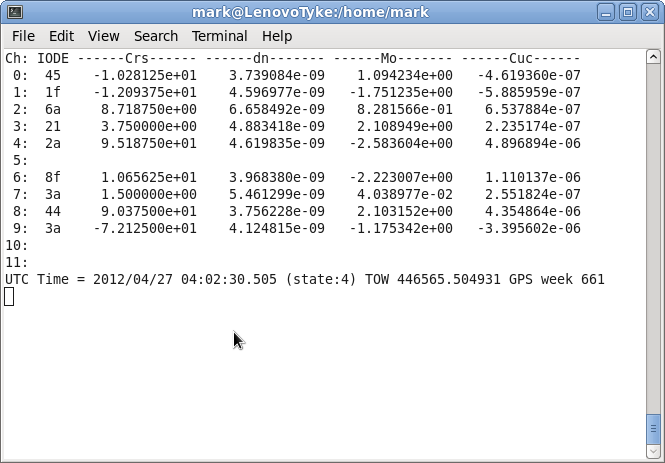Open the Terminal menu
The width and height of the screenshot is (665, 463).
coord(219,36)
